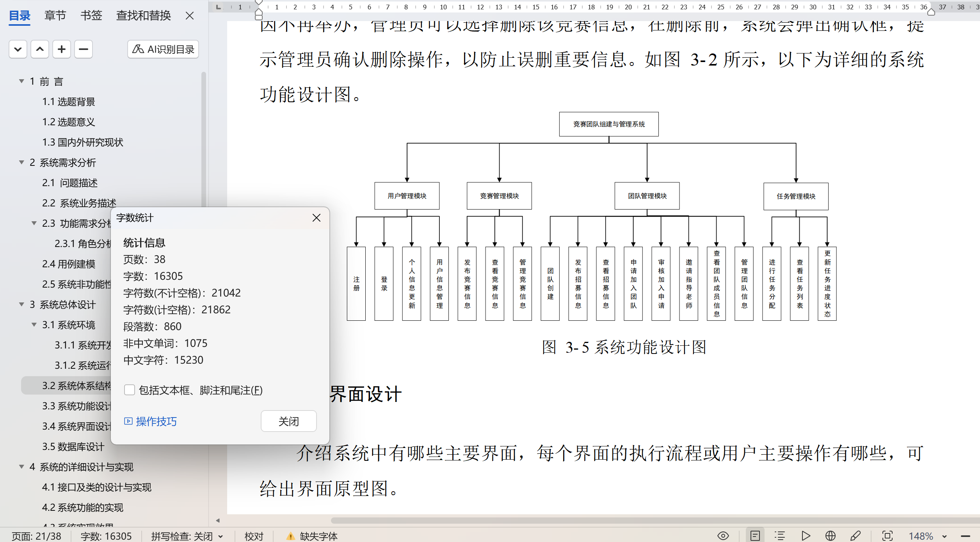The height and width of the screenshot is (542, 980).
Task: Open web layout view globe icon
Action: [831, 536]
